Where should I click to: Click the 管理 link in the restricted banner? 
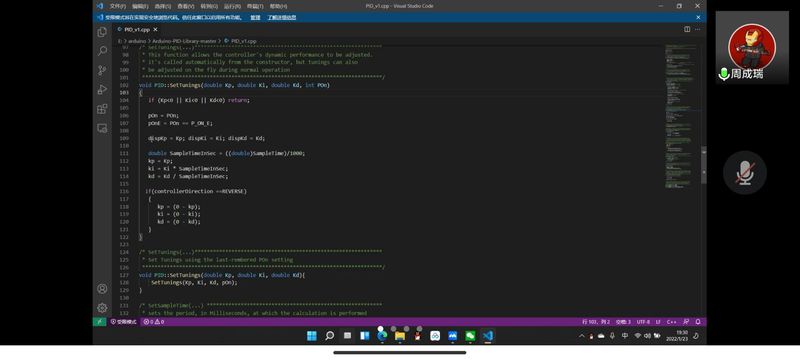[255, 17]
